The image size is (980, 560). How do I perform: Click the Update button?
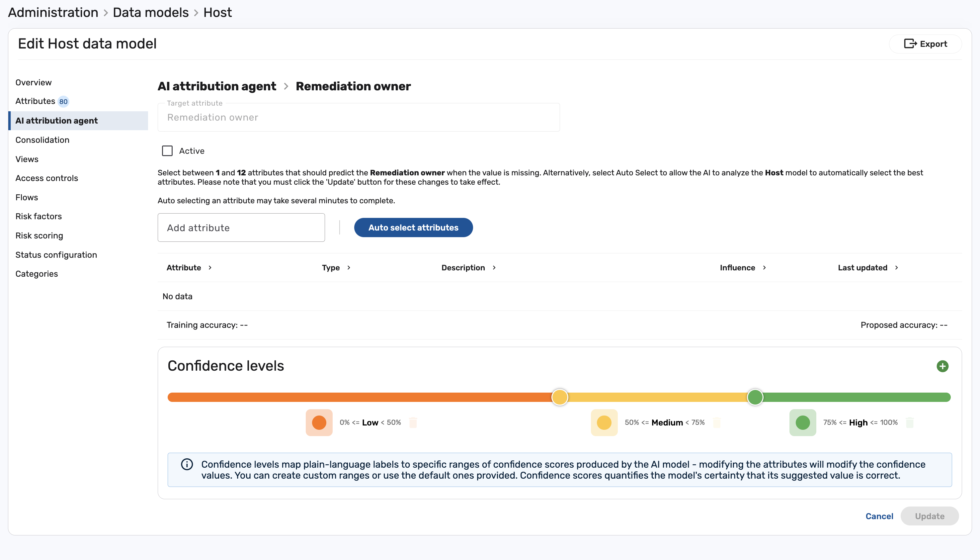pos(930,516)
